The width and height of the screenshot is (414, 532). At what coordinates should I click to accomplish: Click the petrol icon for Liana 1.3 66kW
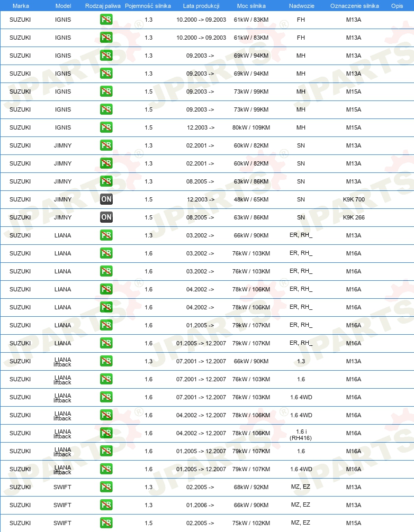[106, 235]
